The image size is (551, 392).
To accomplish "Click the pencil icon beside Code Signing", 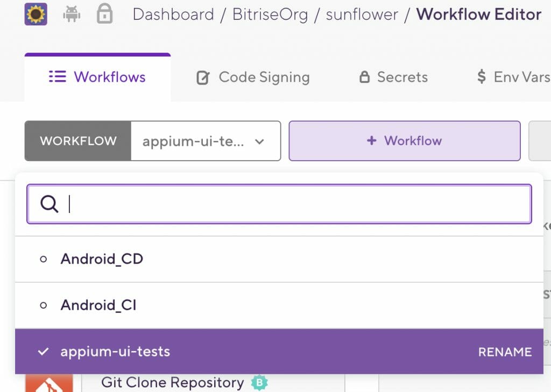I will [202, 77].
